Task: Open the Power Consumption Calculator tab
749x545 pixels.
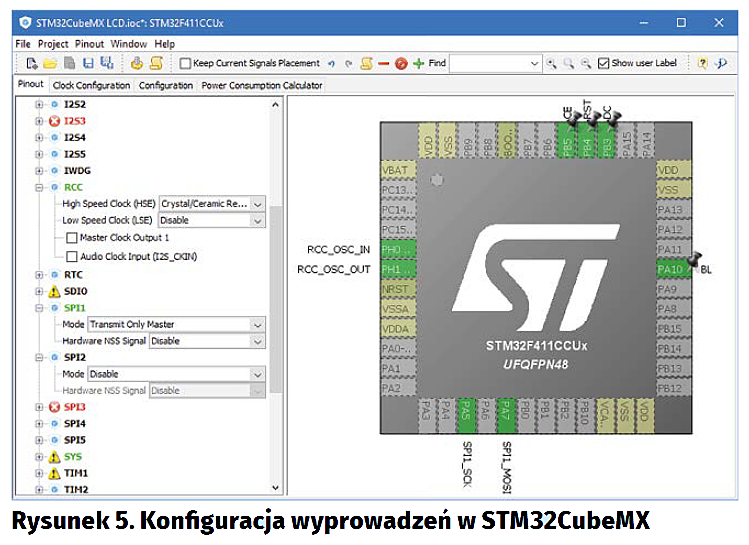Action: 262,86
